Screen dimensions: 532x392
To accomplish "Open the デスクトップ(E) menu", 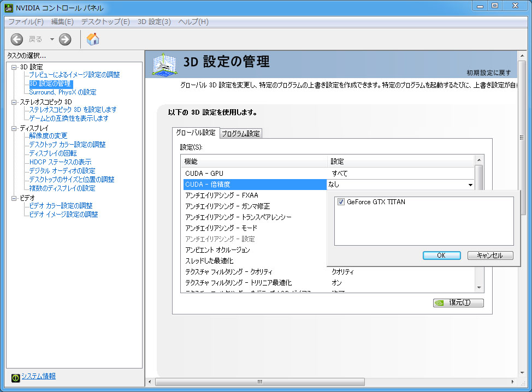I will [105, 22].
